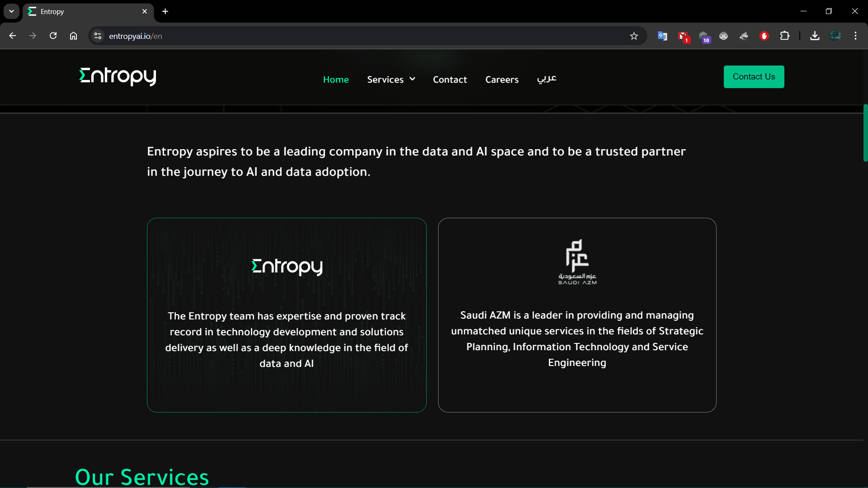This screenshot has width=868, height=488.
Task: Click the green Contact Us button
Action: 754,77
